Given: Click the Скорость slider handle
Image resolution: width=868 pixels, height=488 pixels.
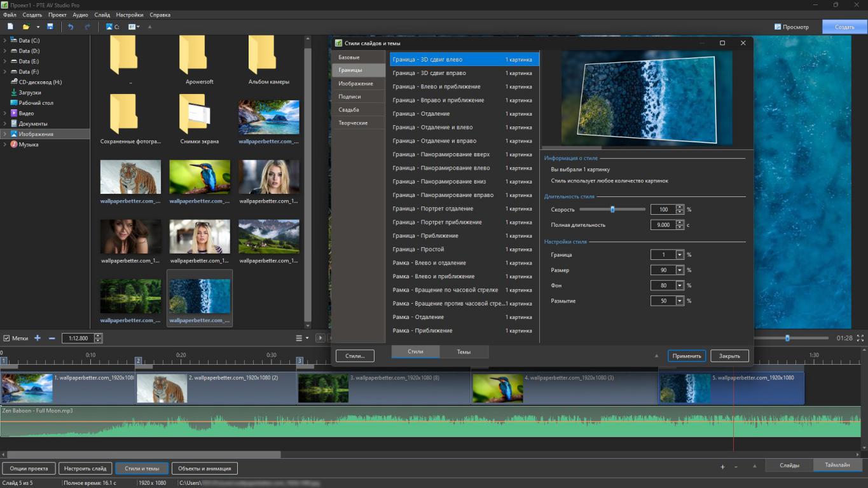Looking at the screenshot, I should 612,209.
